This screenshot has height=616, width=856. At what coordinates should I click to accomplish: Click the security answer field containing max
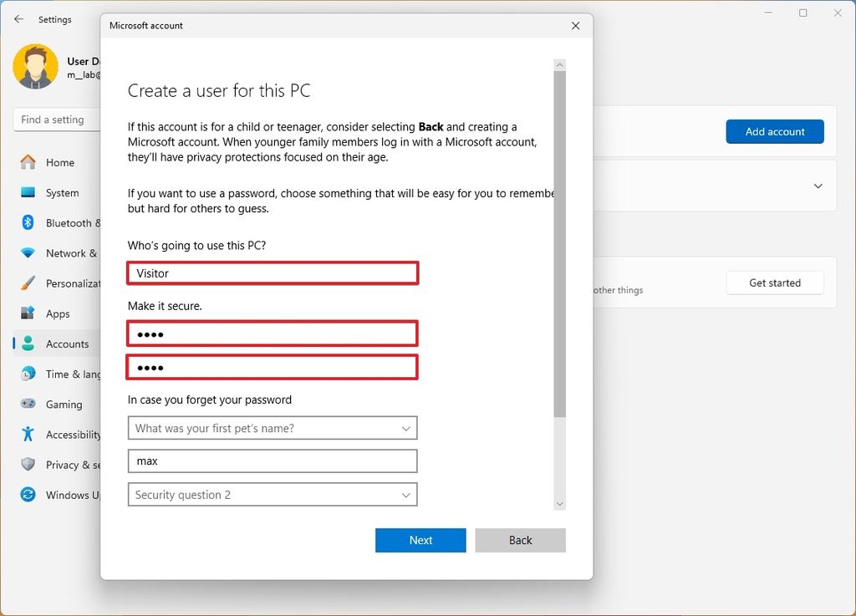tap(273, 461)
